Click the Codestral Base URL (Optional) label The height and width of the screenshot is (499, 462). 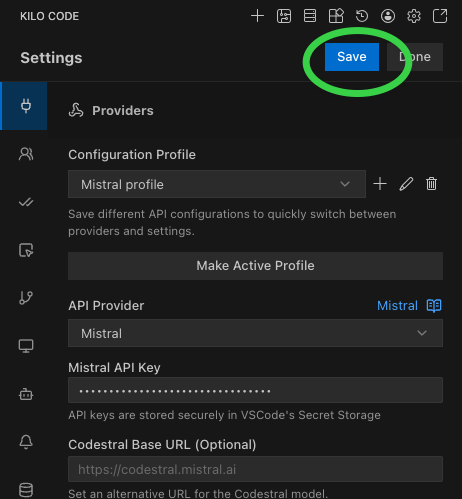coord(162,445)
